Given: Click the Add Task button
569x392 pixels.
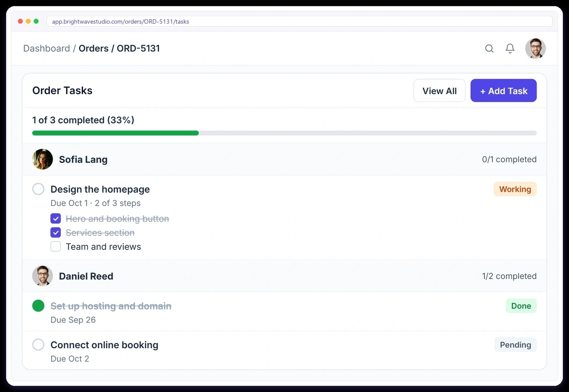Looking at the screenshot, I should click(x=503, y=91).
